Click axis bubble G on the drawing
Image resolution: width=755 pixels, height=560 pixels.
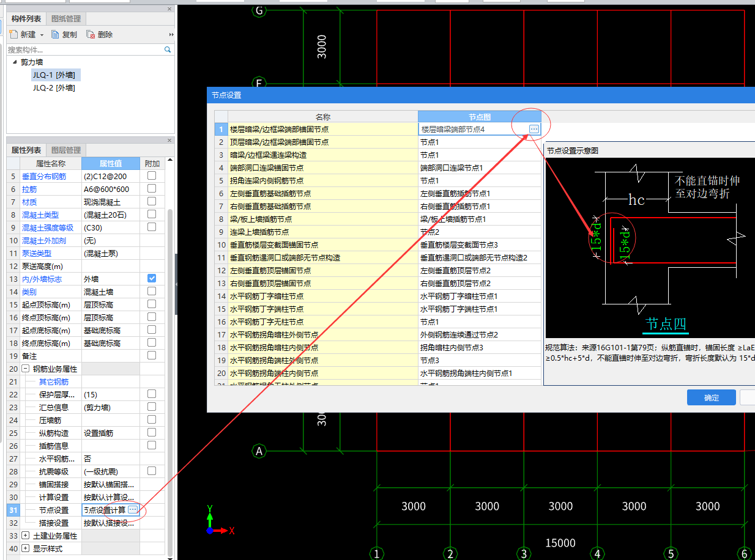259,10
